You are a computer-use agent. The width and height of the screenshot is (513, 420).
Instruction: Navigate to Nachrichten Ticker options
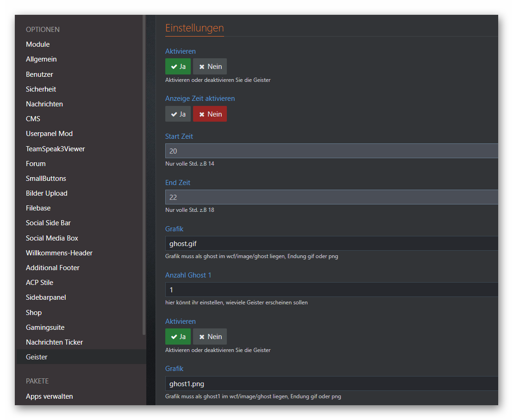[x=55, y=342]
